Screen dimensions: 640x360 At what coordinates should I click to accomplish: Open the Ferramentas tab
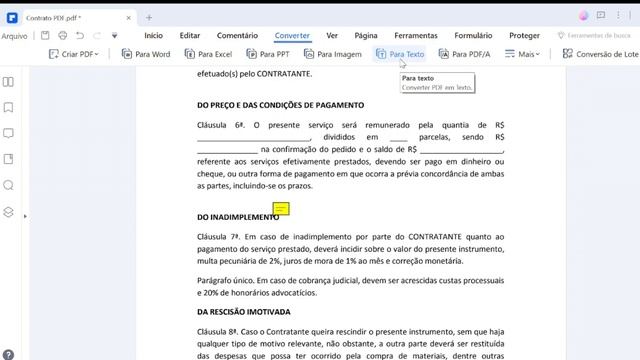click(x=416, y=36)
